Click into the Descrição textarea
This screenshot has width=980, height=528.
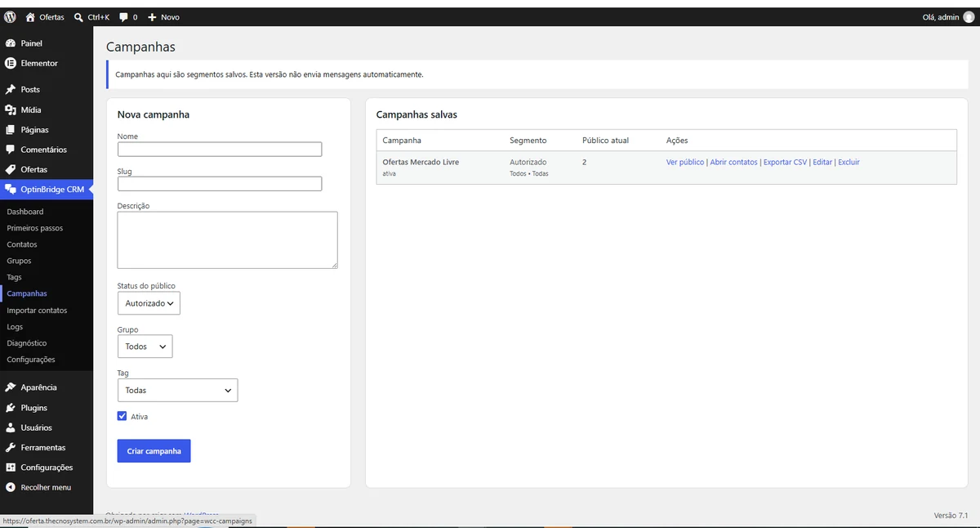click(227, 240)
